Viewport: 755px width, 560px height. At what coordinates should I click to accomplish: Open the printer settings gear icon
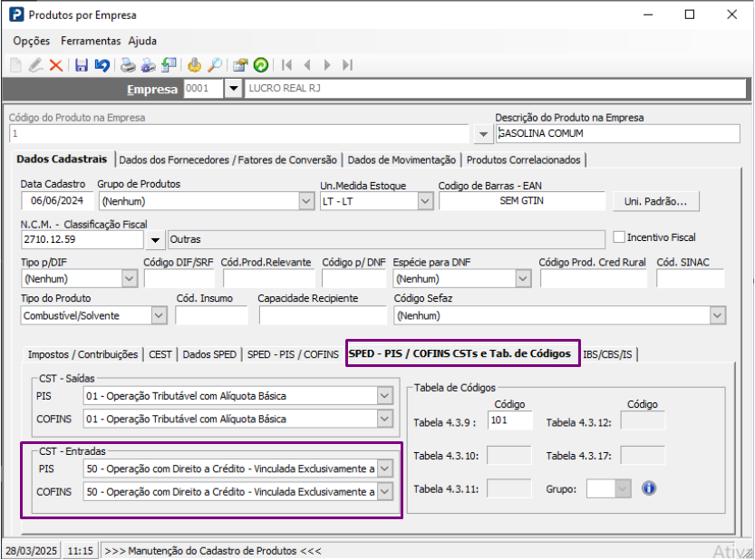point(149,65)
